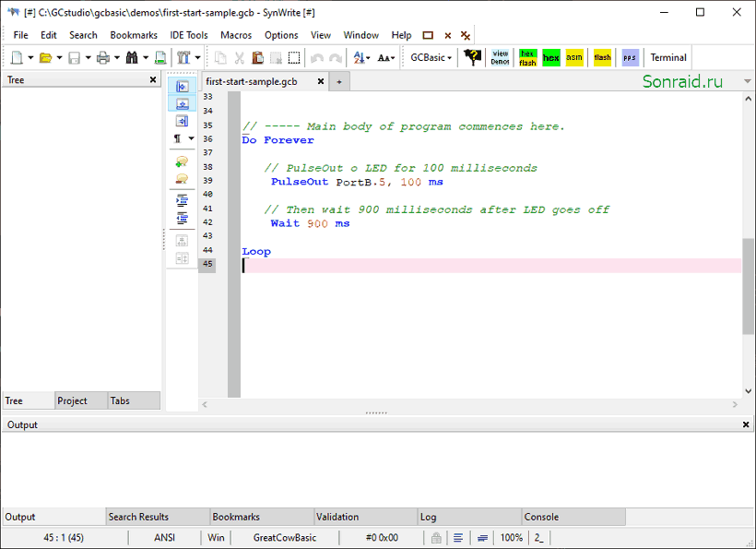Switch to the Tabs tab in side panel
Viewport: 756px width, 549px height.
(x=134, y=400)
